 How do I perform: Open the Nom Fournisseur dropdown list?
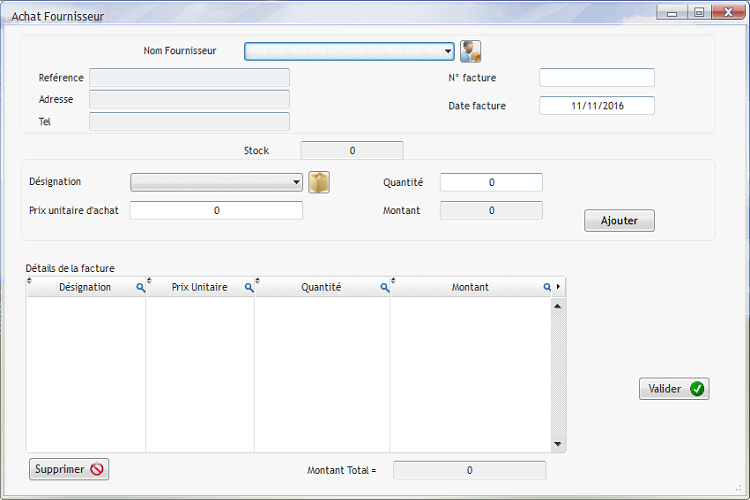(449, 51)
